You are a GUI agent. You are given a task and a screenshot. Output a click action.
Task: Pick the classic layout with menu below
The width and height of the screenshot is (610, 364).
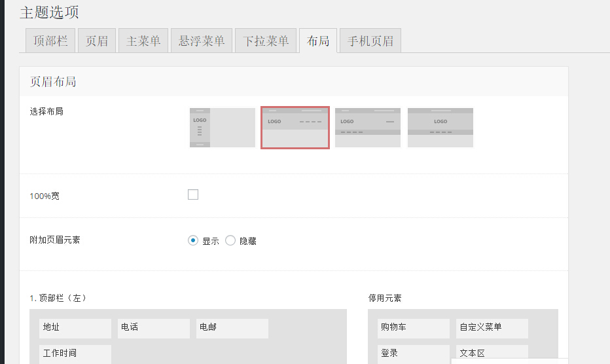tap(367, 128)
